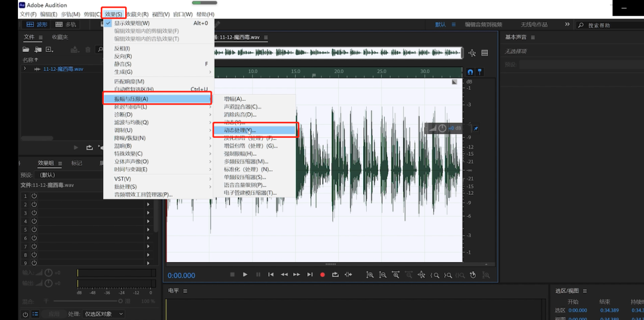644x320 pixels.
Task: Switch to 多轨 multitrack view
Action: pos(66,24)
